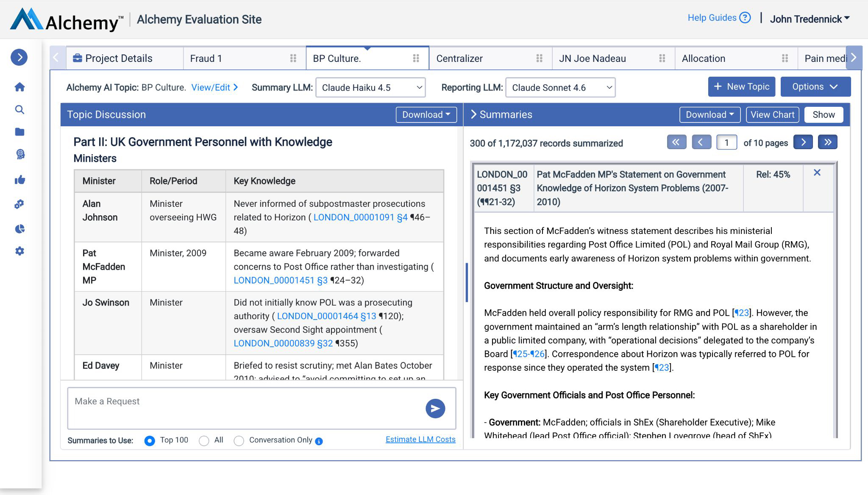Open the folder icon in sidebar
Screen dimensions: 868x495
tap(19, 132)
